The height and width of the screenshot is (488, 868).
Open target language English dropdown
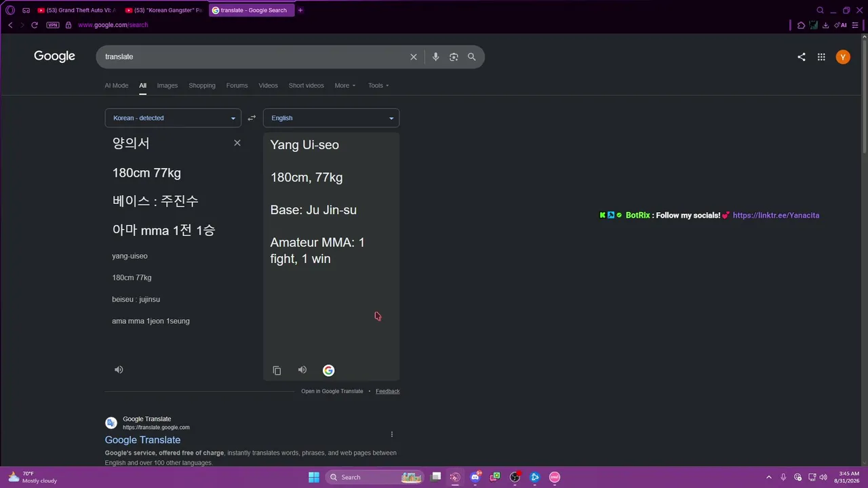pyautogui.click(x=331, y=118)
